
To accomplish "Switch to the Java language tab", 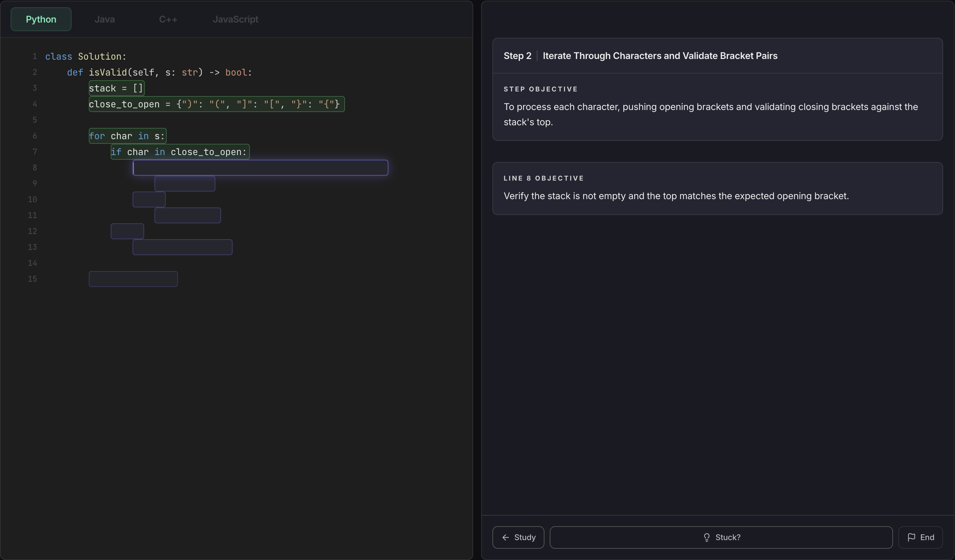I will coord(104,19).
